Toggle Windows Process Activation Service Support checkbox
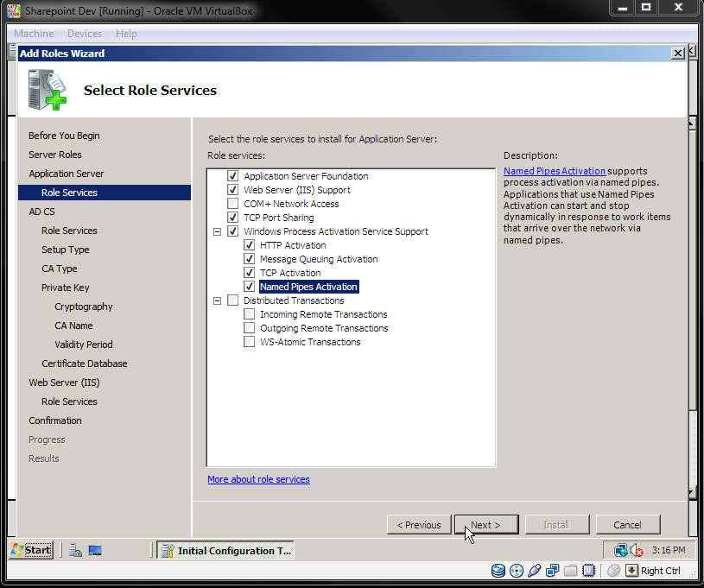This screenshot has width=704, height=588. click(x=232, y=231)
